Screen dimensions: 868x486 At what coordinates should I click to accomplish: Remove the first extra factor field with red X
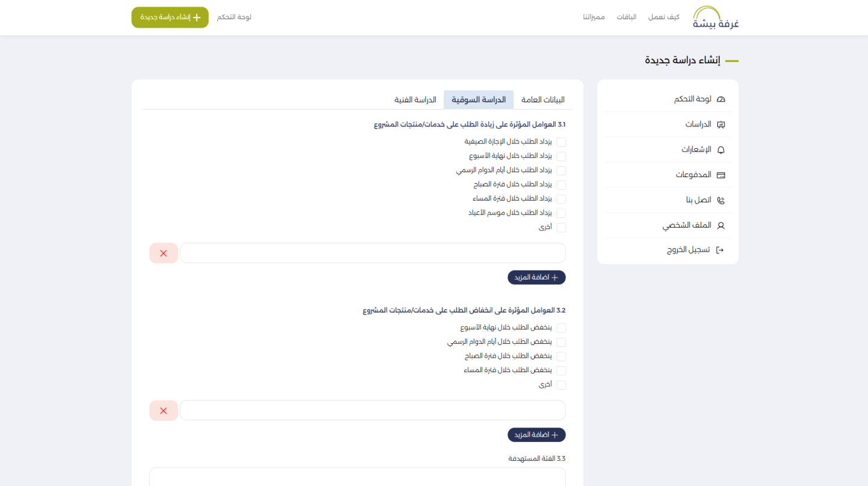click(x=163, y=254)
